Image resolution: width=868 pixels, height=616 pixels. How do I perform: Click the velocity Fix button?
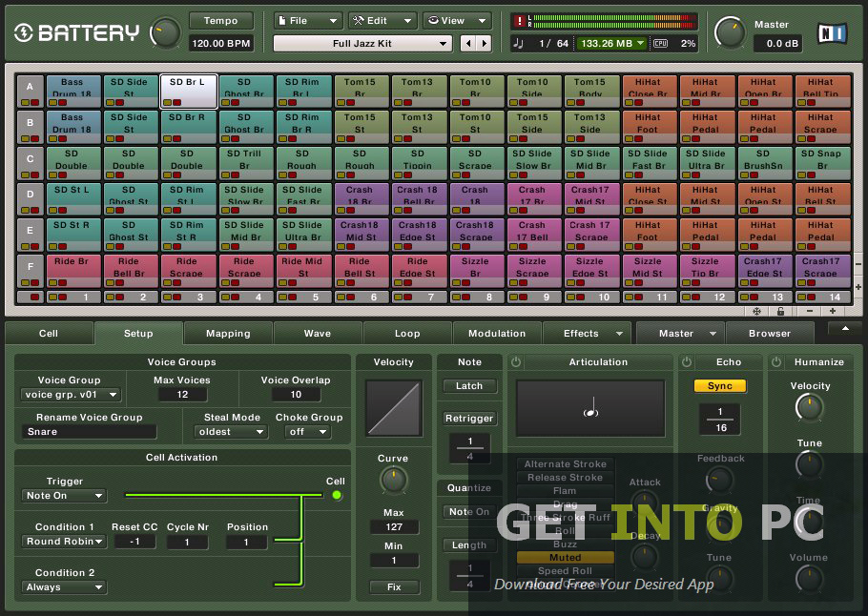pyautogui.click(x=394, y=587)
